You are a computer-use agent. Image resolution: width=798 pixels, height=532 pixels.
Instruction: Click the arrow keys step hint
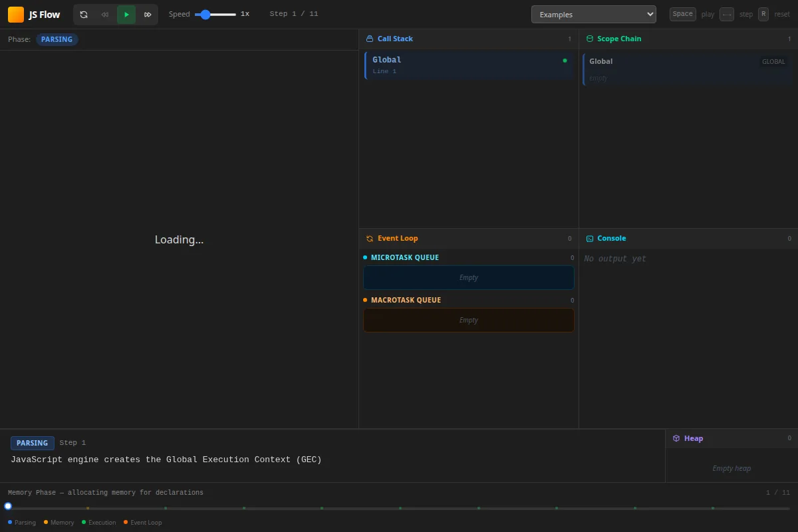tap(727, 14)
